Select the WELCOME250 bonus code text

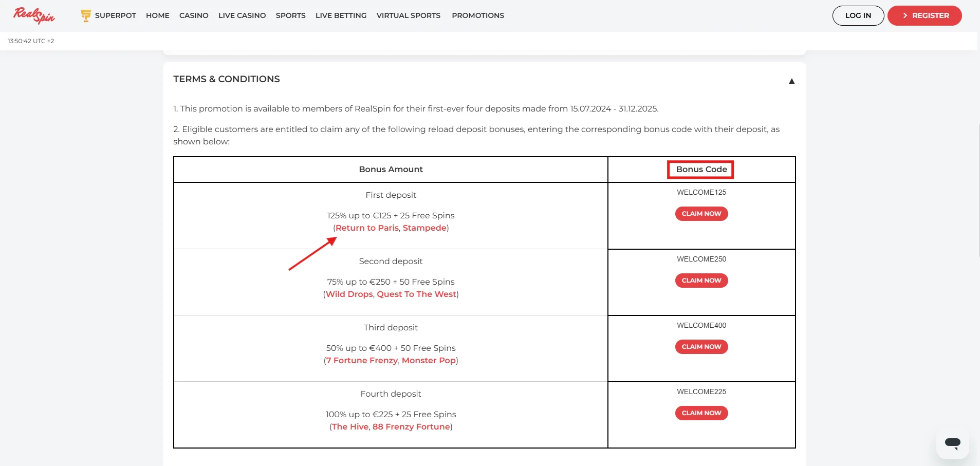[701, 259]
